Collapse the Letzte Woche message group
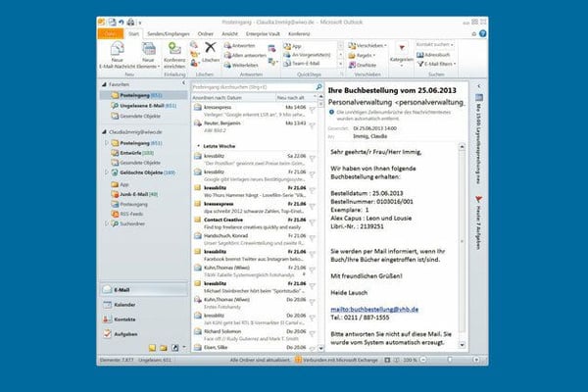The height and width of the screenshot is (392, 588). [x=198, y=144]
